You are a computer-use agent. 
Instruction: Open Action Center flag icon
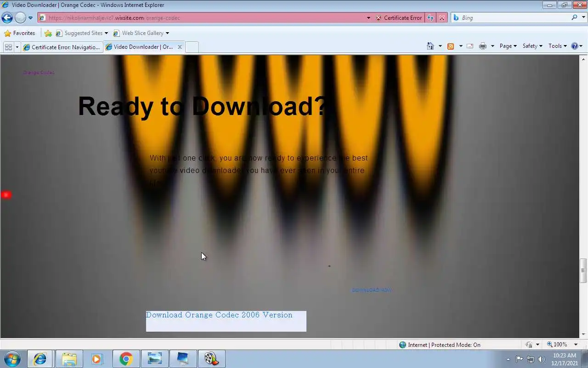(519, 359)
